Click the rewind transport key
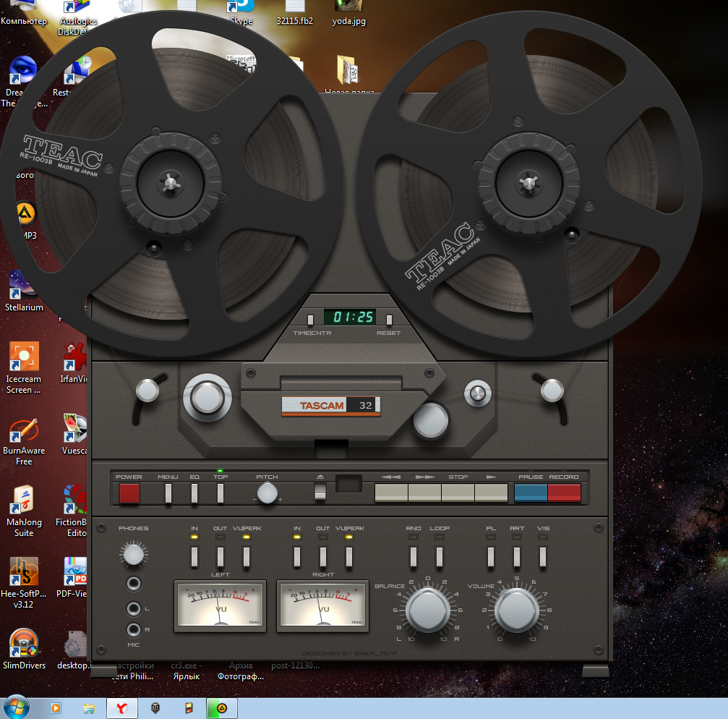This screenshot has width=728, height=719. (391, 493)
